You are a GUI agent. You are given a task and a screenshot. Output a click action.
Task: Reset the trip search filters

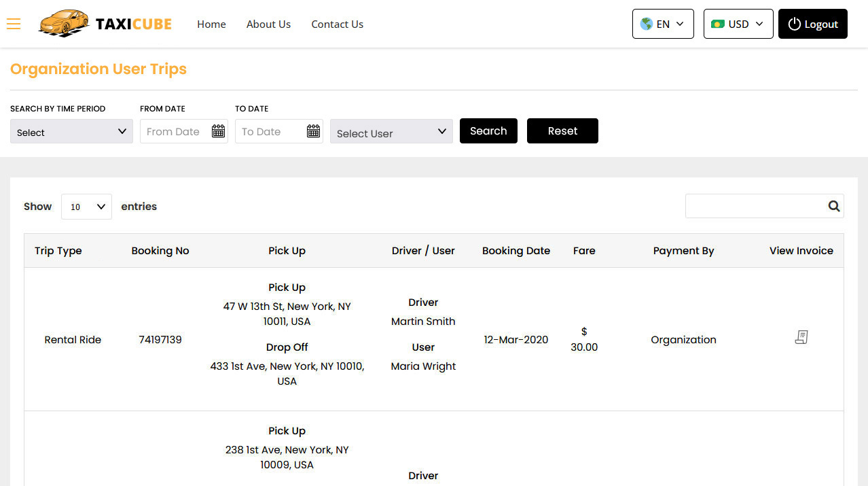pos(562,131)
